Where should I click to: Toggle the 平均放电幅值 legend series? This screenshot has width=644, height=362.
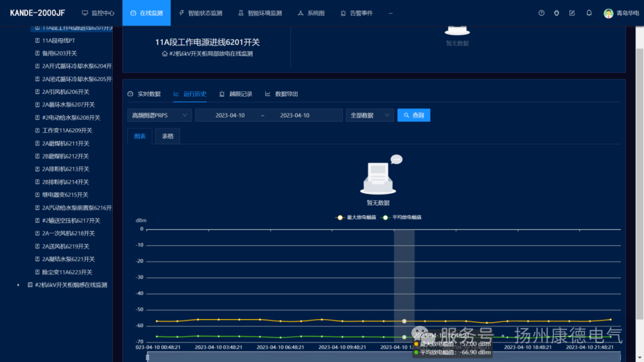[x=402, y=218]
